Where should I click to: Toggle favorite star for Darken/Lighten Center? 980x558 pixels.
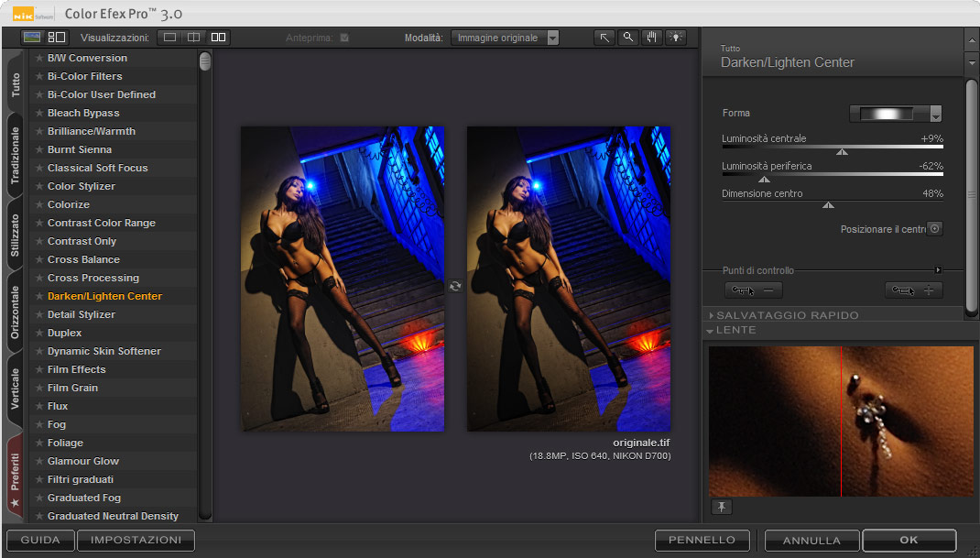(x=38, y=296)
